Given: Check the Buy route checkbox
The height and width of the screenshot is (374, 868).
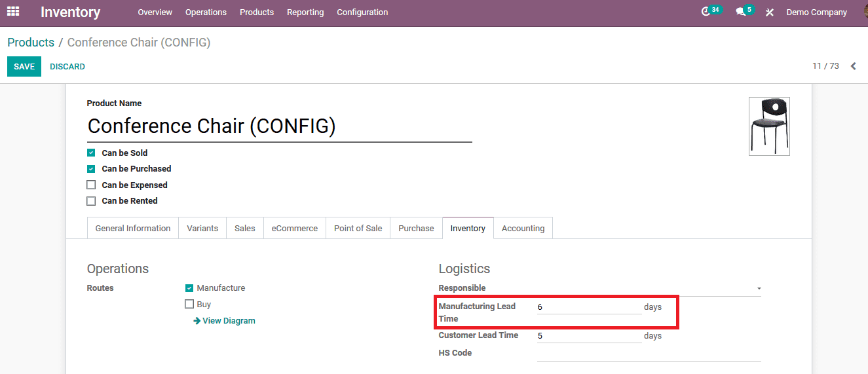Looking at the screenshot, I should pyautogui.click(x=189, y=304).
